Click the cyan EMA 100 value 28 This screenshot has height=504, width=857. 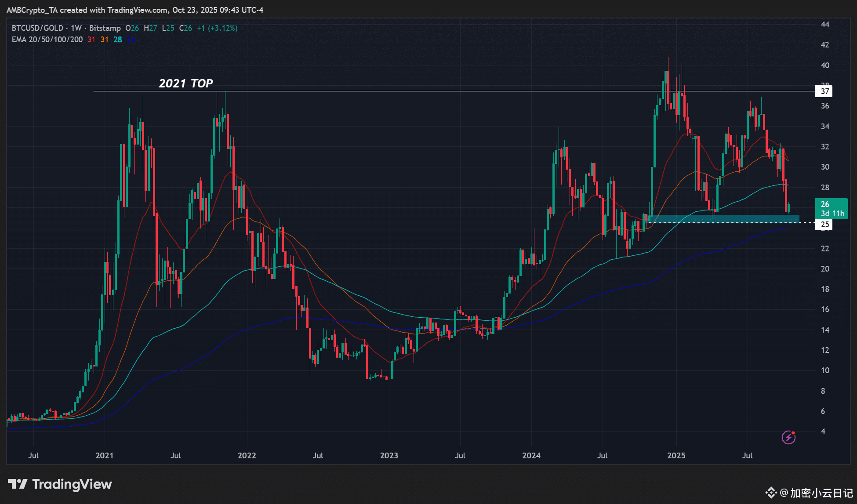coord(118,40)
